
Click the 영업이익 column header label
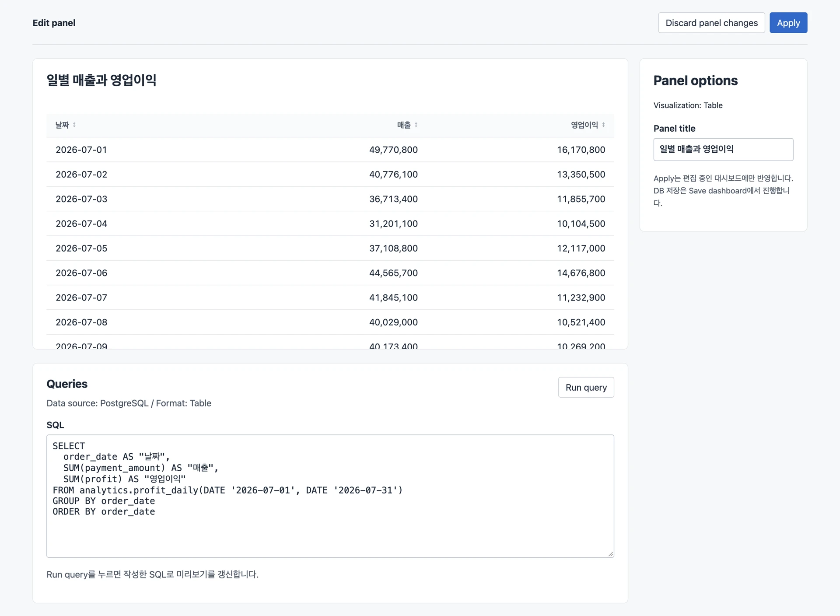tap(584, 125)
